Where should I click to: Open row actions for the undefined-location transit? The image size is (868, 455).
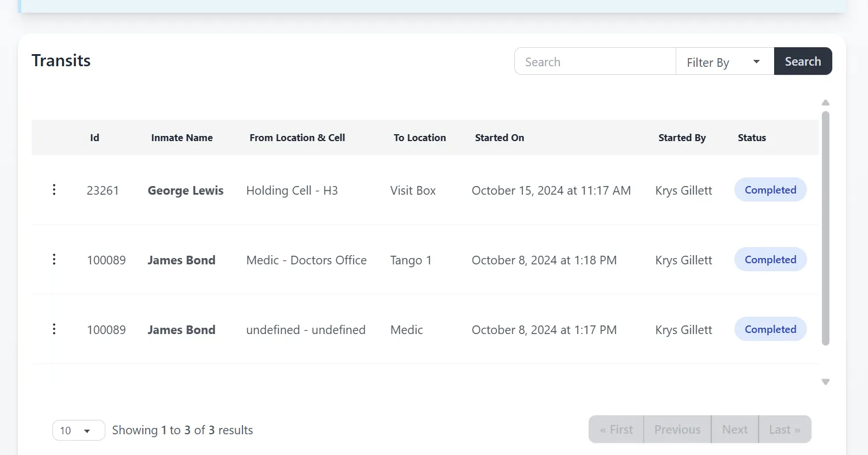coord(54,329)
